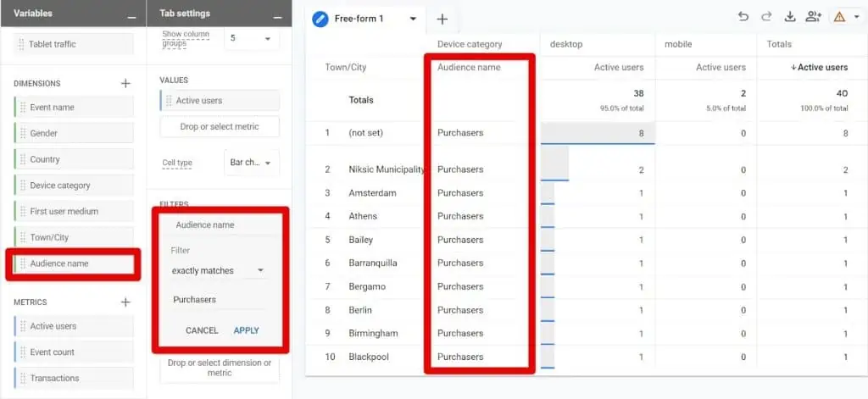Click the Purchasers filter value field
868x399 pixels.
pos(218,300)
